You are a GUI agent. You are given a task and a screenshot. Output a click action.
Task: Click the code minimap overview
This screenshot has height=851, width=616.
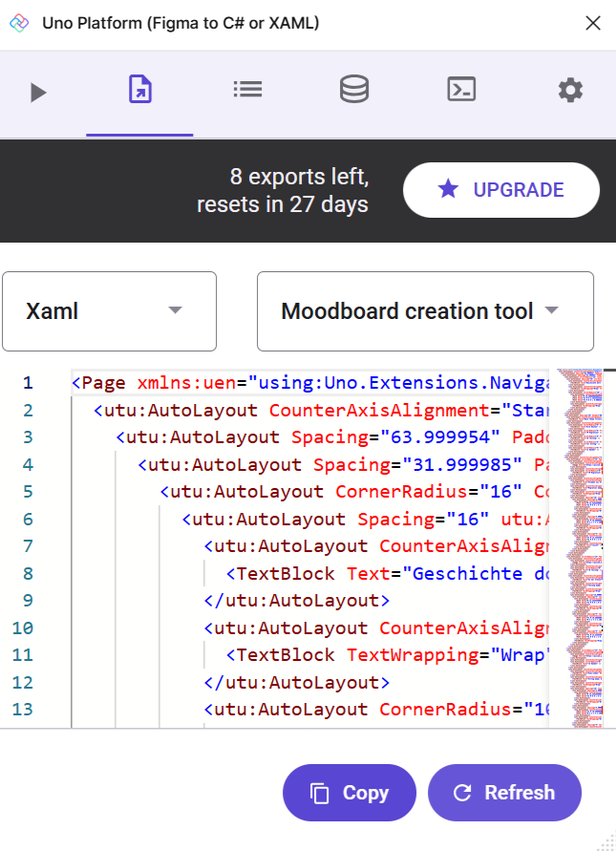[581, 548]
